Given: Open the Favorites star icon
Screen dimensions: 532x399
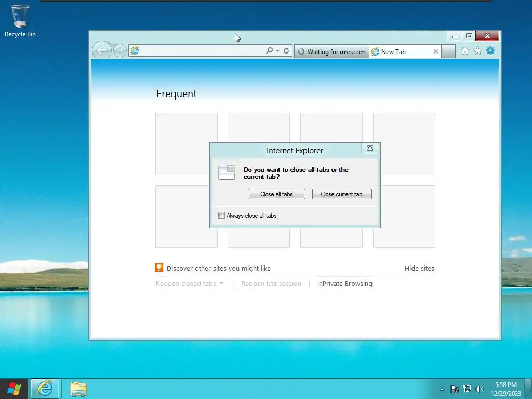Looking at the screenshot, I should pos(478,51).
